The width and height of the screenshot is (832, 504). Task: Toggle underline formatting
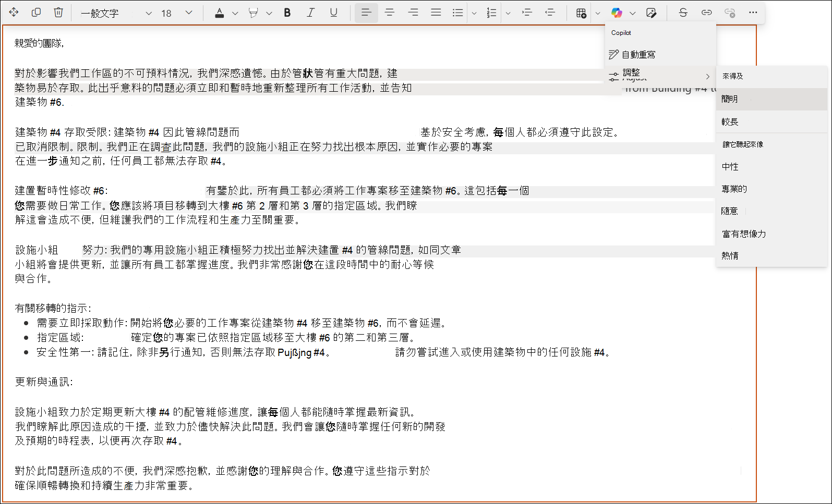[x=333, y=13]
